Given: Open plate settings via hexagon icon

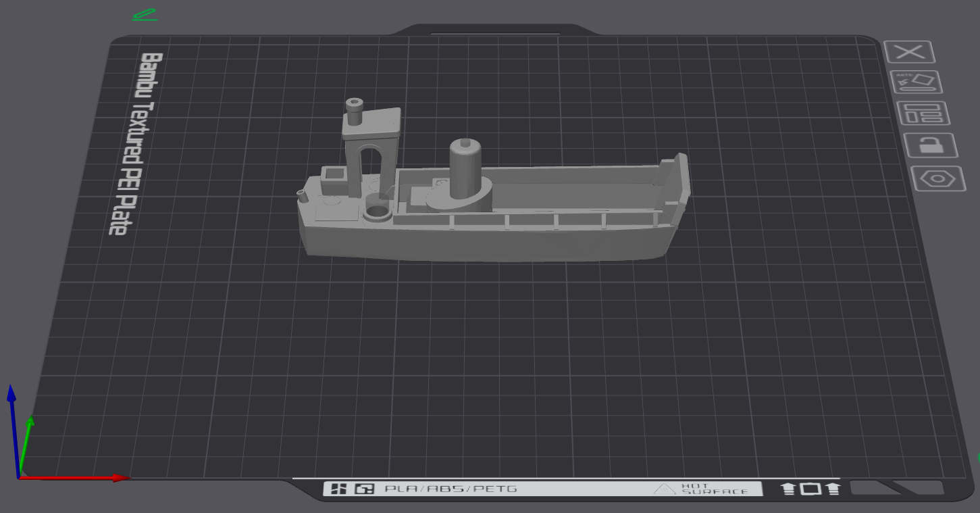Looking at the screenshot, I should (x=938, y=179).
